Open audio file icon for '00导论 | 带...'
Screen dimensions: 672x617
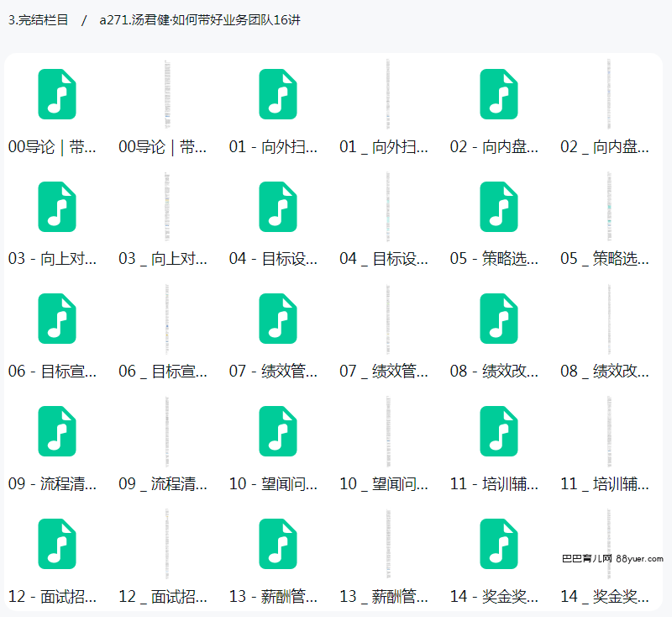pos(57,94)
